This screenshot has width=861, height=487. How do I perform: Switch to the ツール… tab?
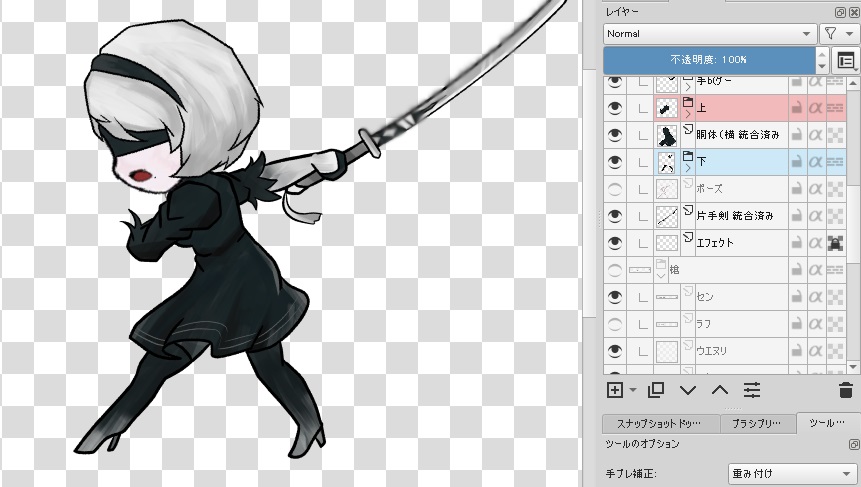point(828,422)
